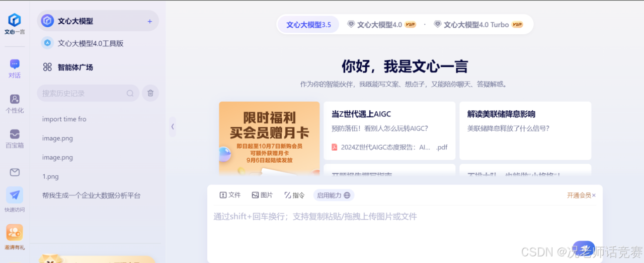Click the 快速访问 paper plane icon

pyautogui.click(x=15, y=195)
